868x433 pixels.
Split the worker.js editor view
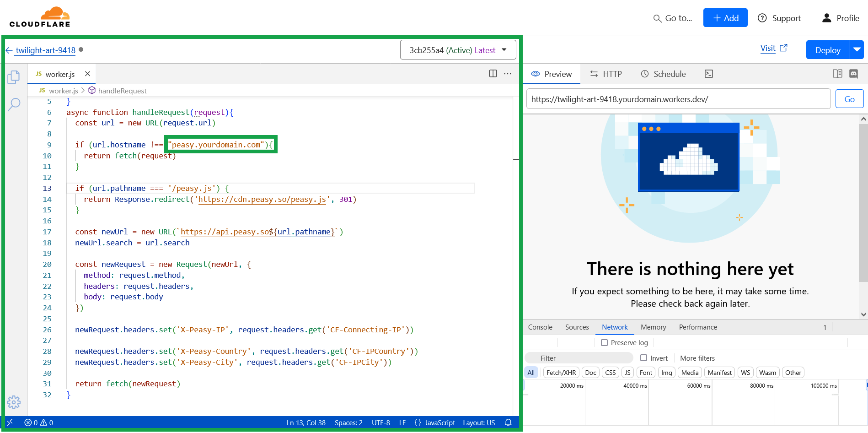click(493, 73)
